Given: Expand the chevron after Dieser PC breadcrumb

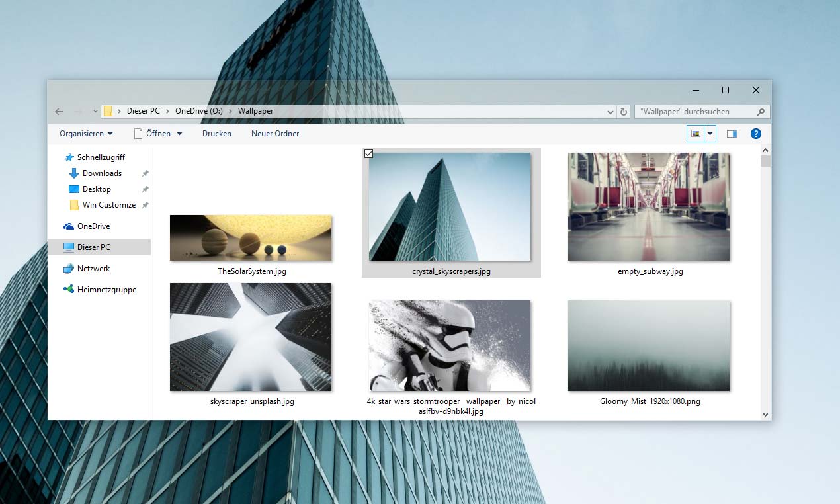Looking at the screenshot, I should (168, 112).
